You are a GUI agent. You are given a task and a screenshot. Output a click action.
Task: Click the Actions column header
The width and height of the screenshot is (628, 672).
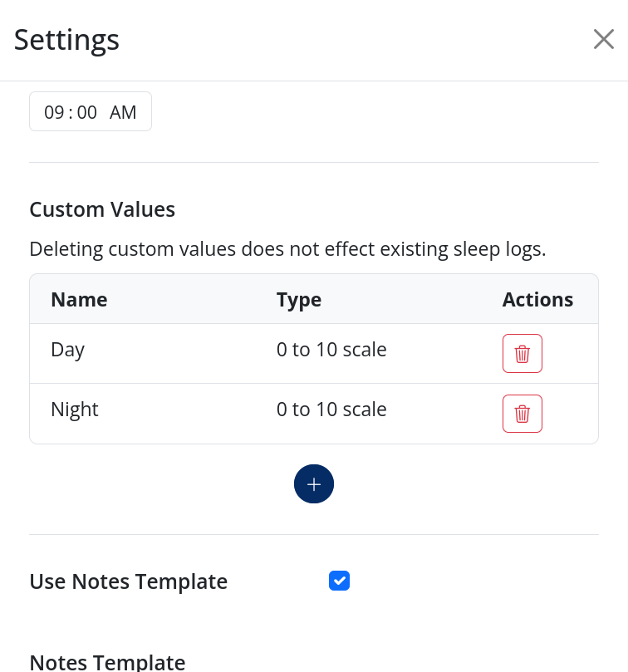click(537, 300)
